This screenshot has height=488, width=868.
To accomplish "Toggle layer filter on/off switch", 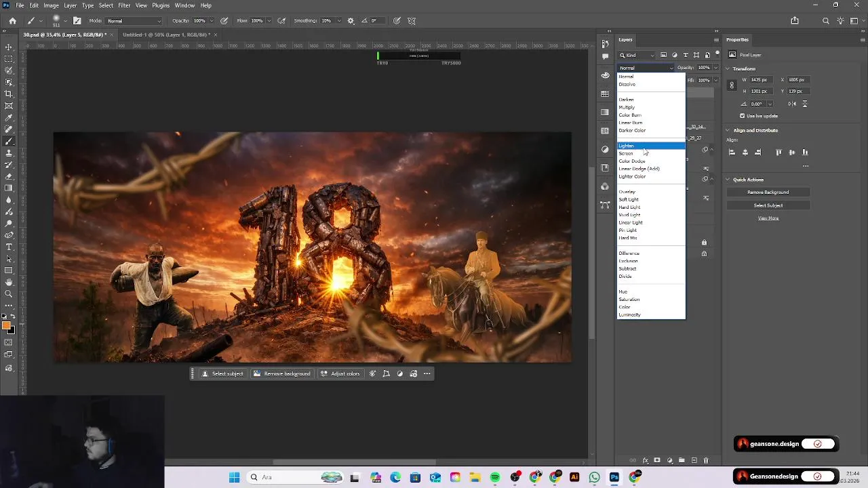I will [717, 54].
